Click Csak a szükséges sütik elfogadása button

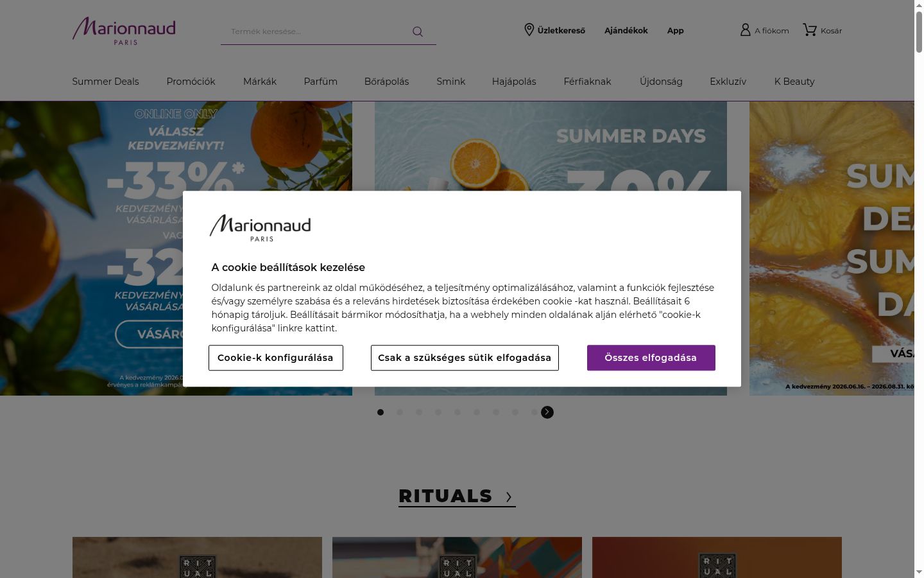coord(465,358)
